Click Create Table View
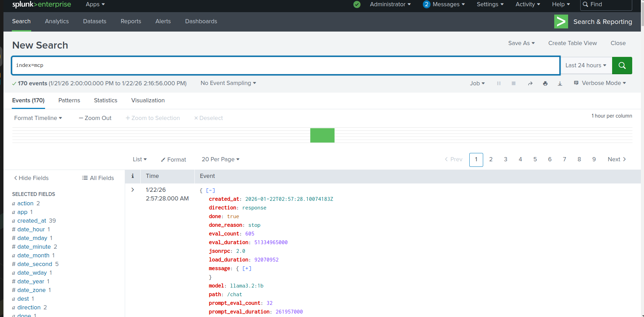644x317 pixels. [572, 43]
